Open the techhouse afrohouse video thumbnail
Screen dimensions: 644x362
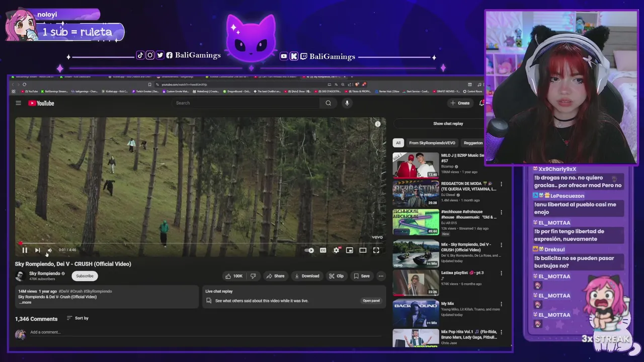click(416, 222)
